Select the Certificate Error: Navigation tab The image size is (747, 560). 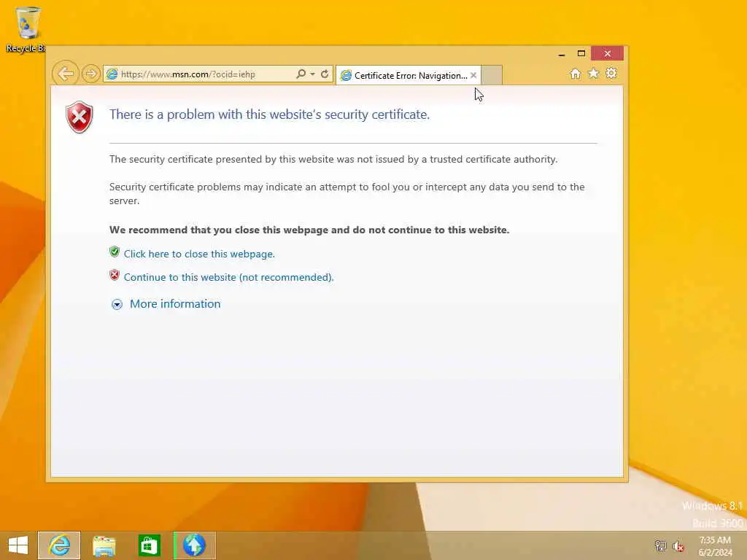(409, 76)
